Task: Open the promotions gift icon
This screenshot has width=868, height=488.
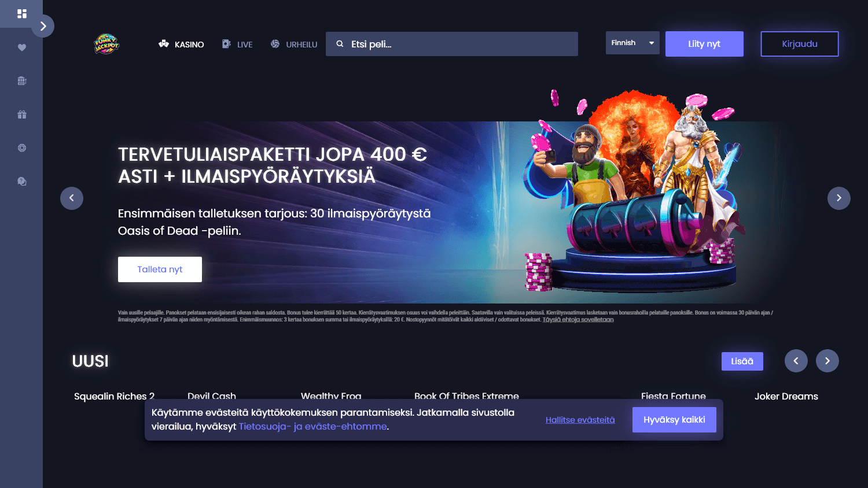Action: 21,114
